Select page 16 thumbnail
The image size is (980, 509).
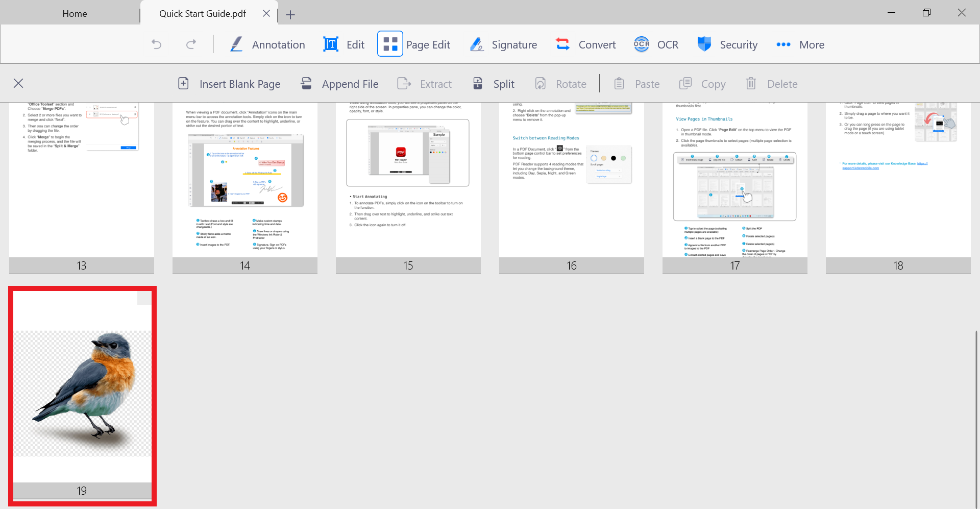click(x=572, y=188)
